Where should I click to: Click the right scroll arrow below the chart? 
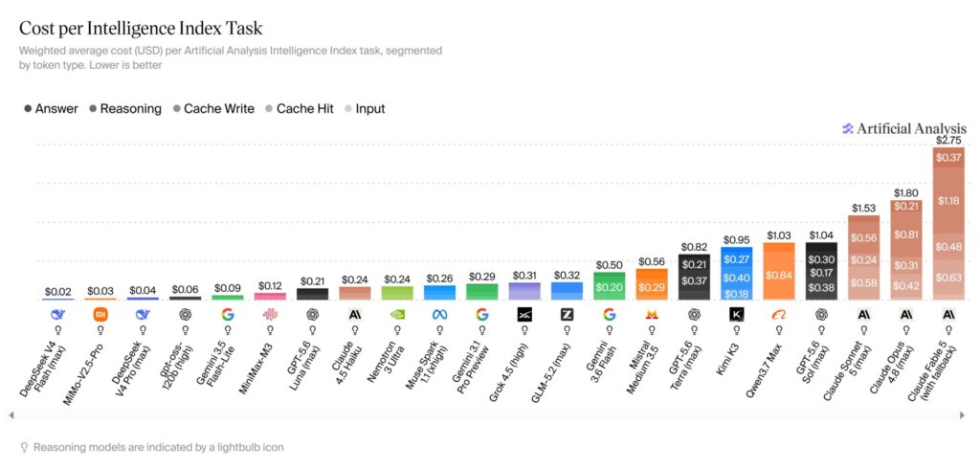[961, 414]
